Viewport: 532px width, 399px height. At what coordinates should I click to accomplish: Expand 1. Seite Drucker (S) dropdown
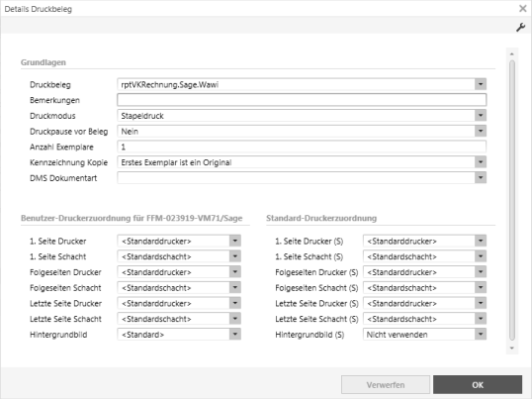click(x=481, y=241)
